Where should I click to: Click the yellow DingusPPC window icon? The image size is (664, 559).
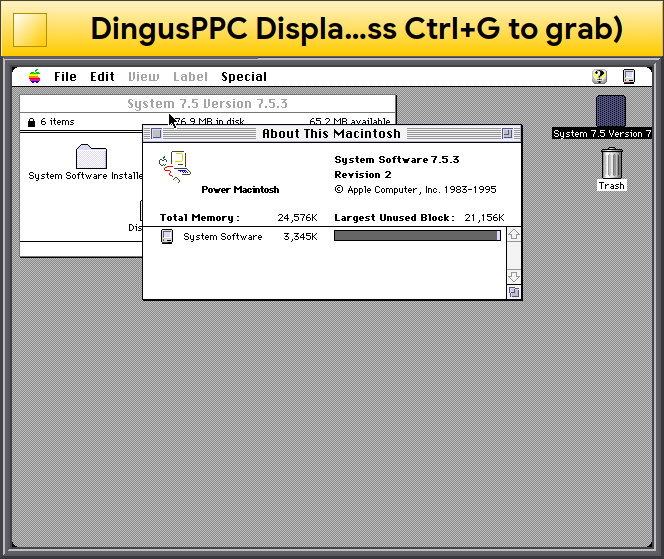(x=30, y=30)
